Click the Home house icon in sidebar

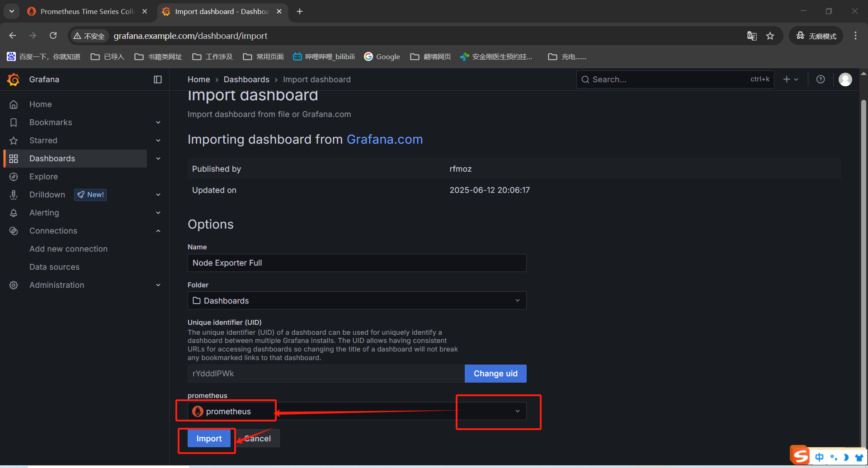pos(14,104)
